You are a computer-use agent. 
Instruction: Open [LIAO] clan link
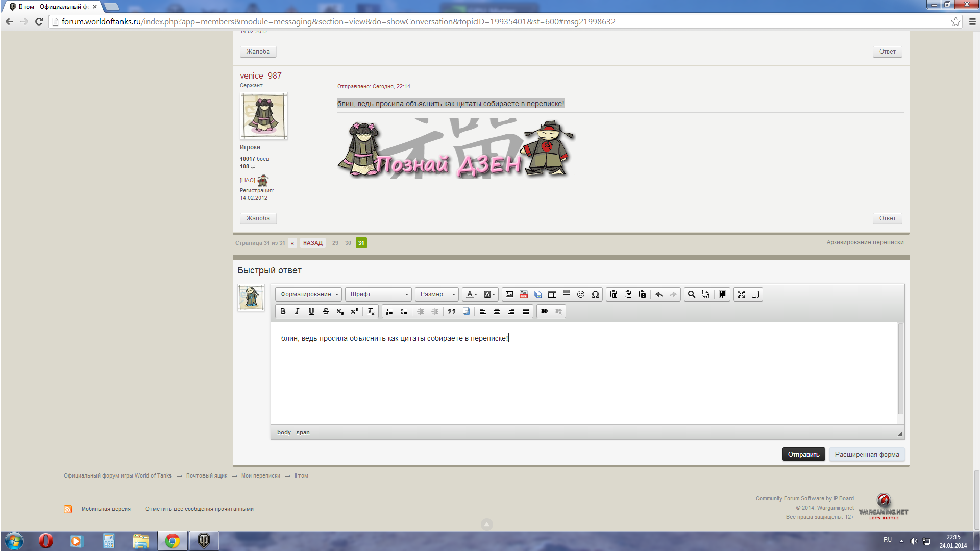coord(248,180)
